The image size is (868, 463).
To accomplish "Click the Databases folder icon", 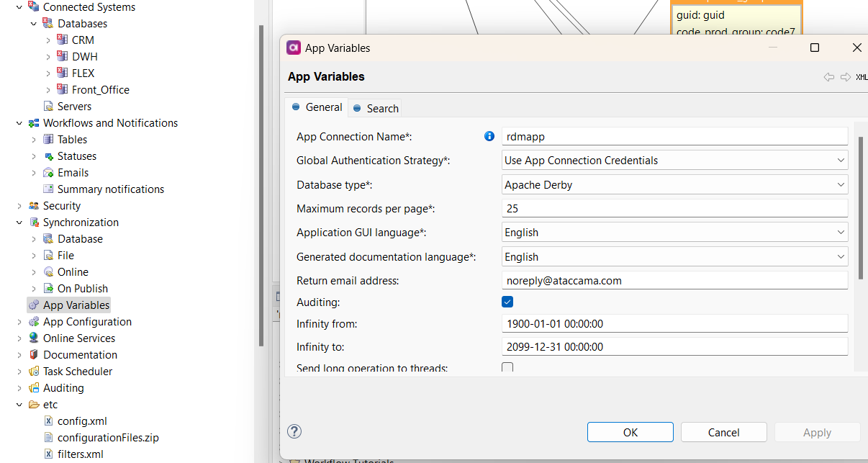I will click(x=48, y=24).
